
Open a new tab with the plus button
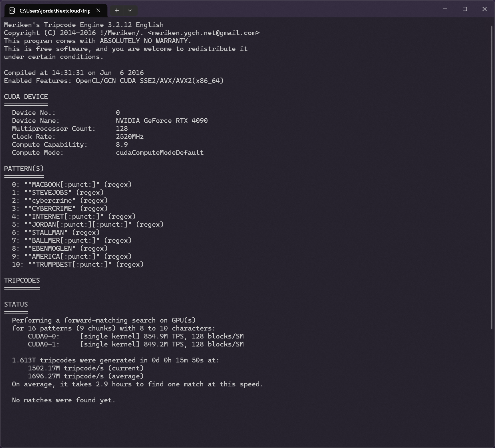pyautogui.click(x=117, y=11)
